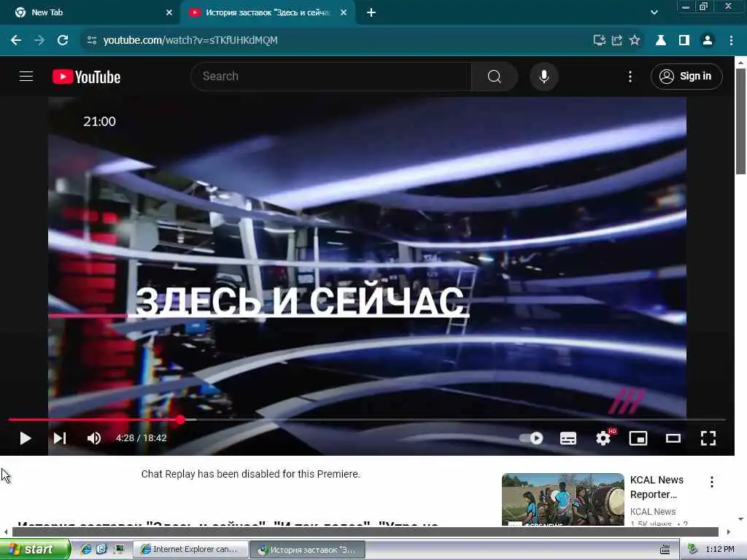
Task: Click Show Desktop quick launch icon
Action: pos(101,549)
